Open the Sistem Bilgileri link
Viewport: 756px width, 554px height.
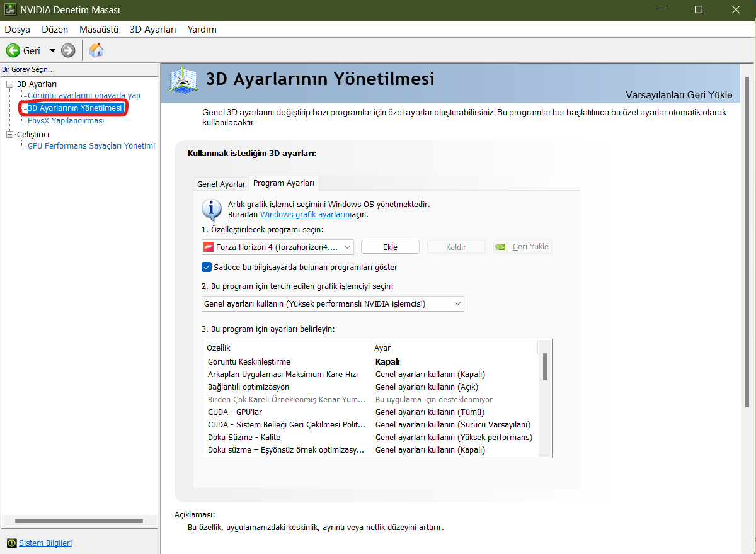(x=45, y=543)
